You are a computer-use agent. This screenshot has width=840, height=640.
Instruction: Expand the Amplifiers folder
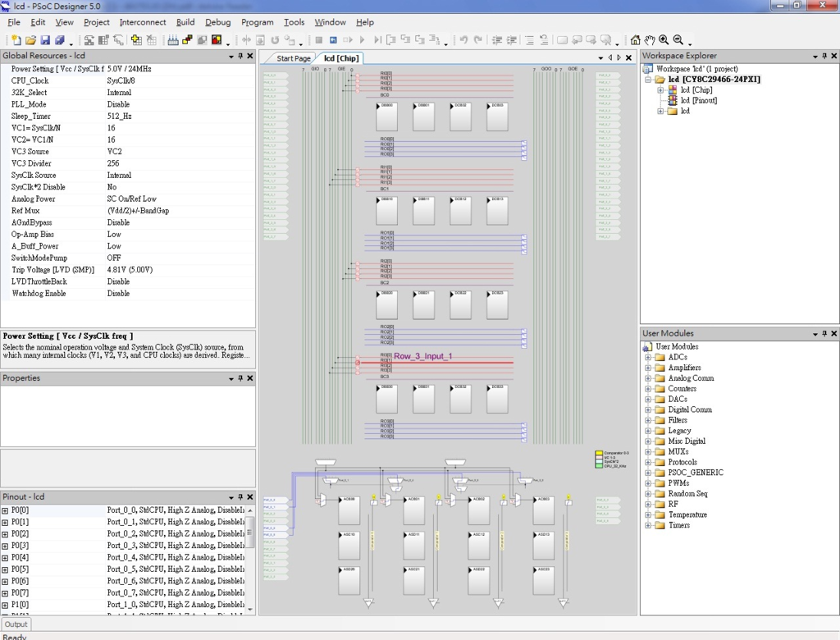pos(648,368)
